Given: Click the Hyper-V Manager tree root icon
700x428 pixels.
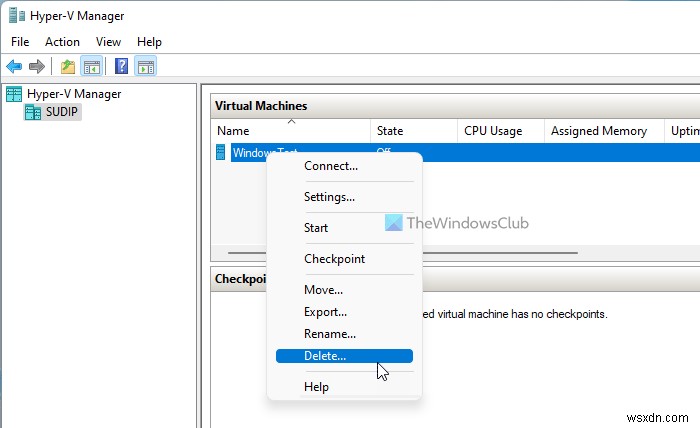Looking at the screenshot, I should 14,94.
